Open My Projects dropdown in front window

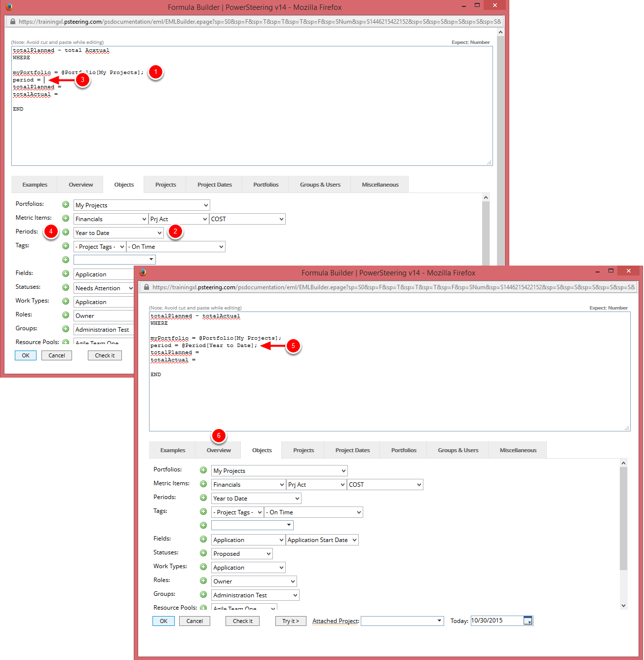(280, 471)
